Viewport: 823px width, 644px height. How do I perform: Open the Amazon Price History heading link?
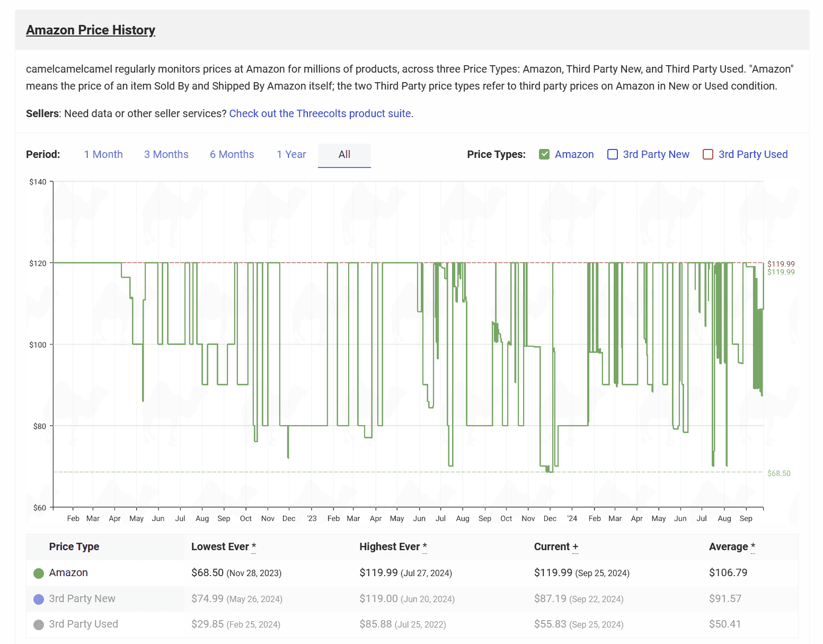(91, 30)
